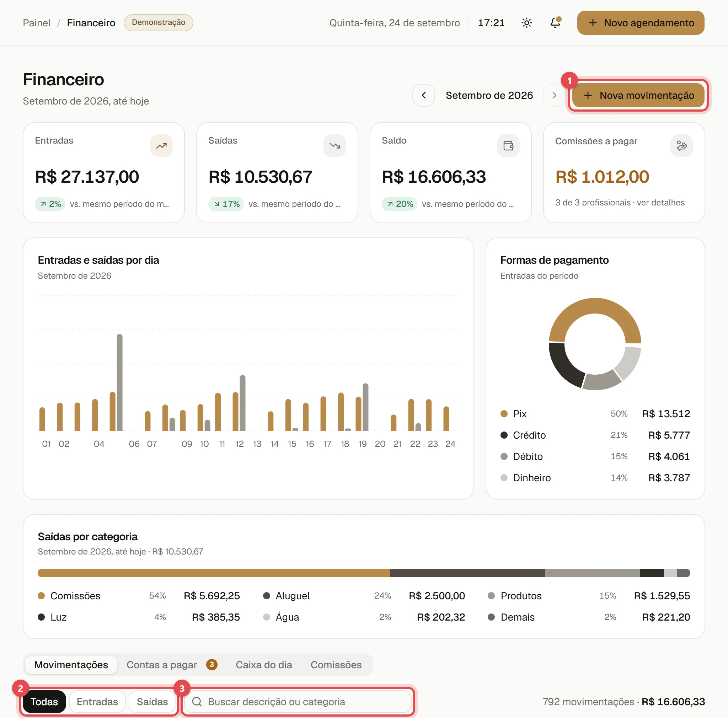728x718 pixels.
Task: Click the Nova movimentação button
Action: pos(638,95)
